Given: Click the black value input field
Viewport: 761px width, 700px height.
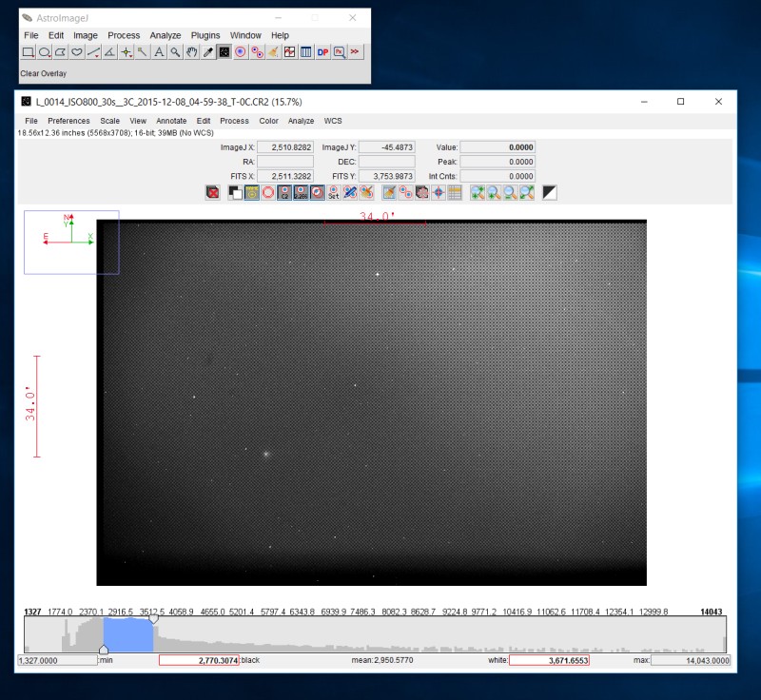Looking at the screenshot, I should point(198,660).
